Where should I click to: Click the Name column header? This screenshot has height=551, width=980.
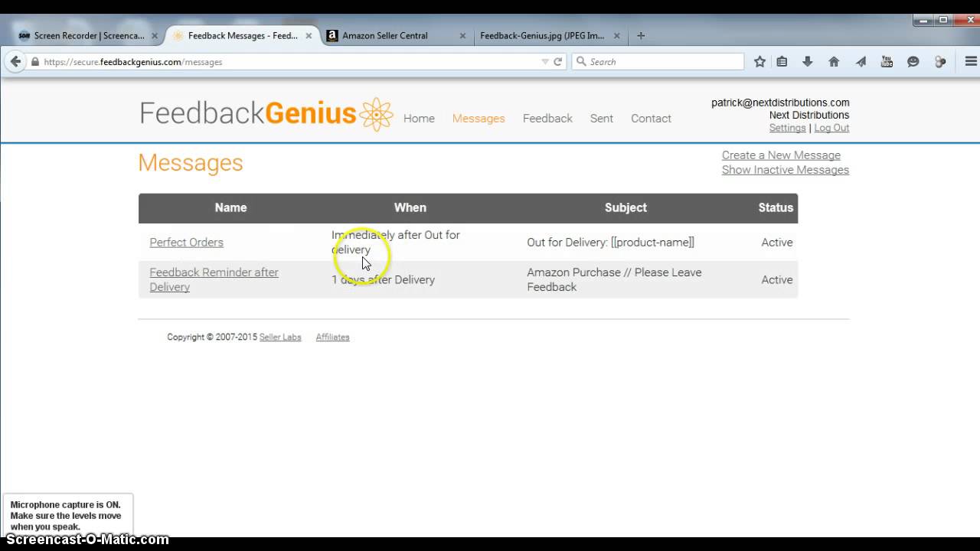230,208
